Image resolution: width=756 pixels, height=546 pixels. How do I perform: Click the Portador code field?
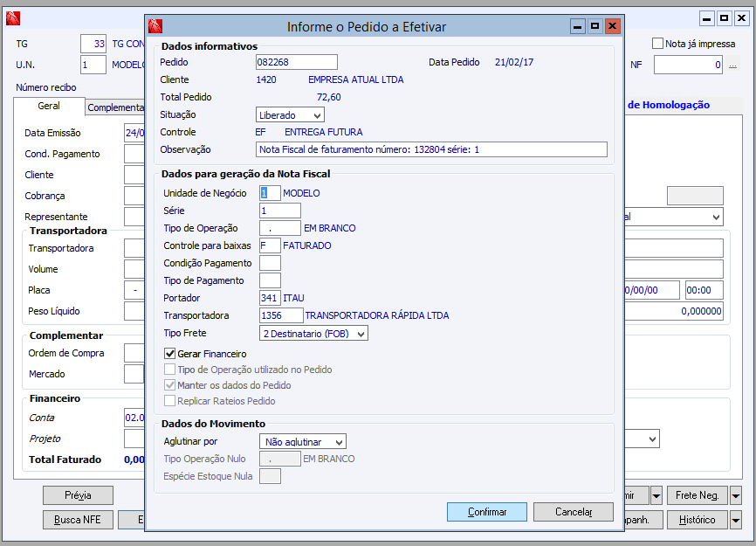[270, 298]
